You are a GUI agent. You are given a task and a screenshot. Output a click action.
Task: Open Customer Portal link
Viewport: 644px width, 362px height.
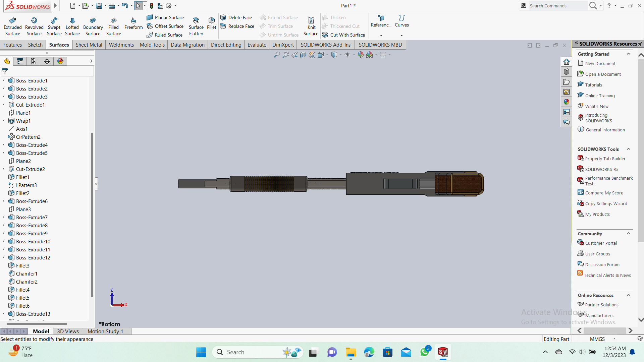[x=601, y=243]
